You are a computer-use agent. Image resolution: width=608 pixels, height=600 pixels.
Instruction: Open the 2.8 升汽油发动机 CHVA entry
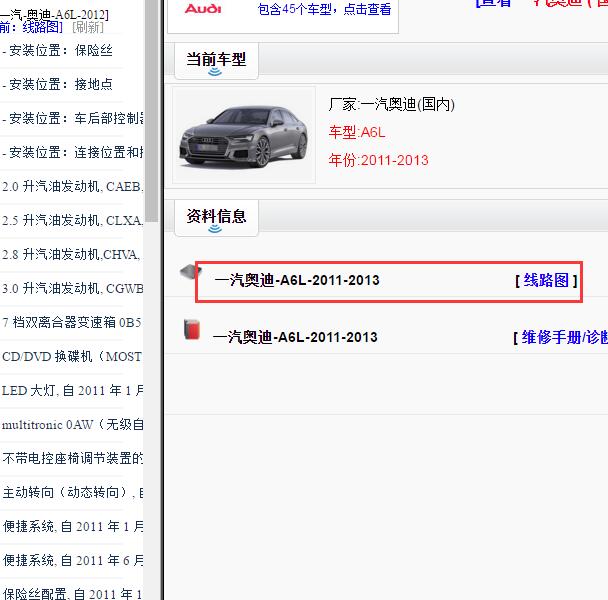coord(72,254)
